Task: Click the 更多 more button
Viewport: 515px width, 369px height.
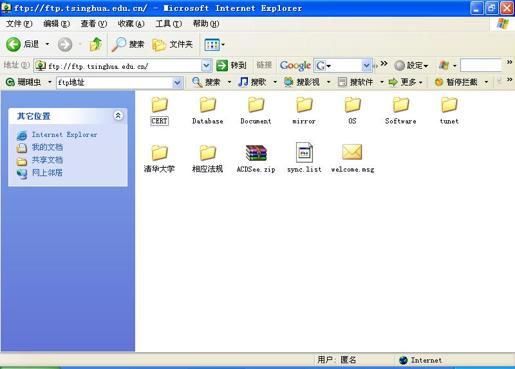Action: coord(402,82)
